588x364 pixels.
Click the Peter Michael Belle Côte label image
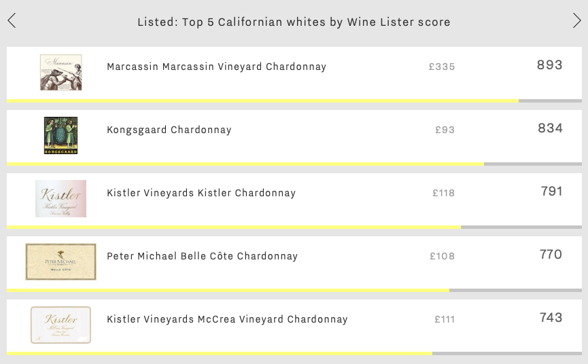[x=60, y=261]
